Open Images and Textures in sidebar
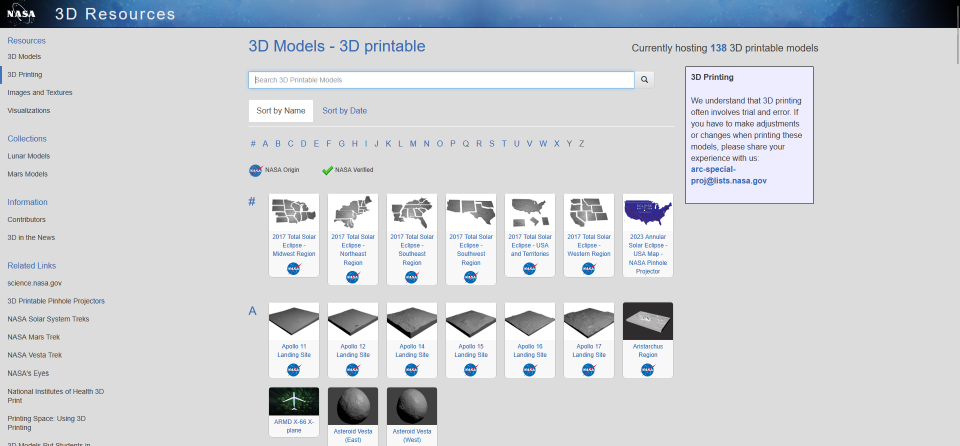 click(40, 93)
